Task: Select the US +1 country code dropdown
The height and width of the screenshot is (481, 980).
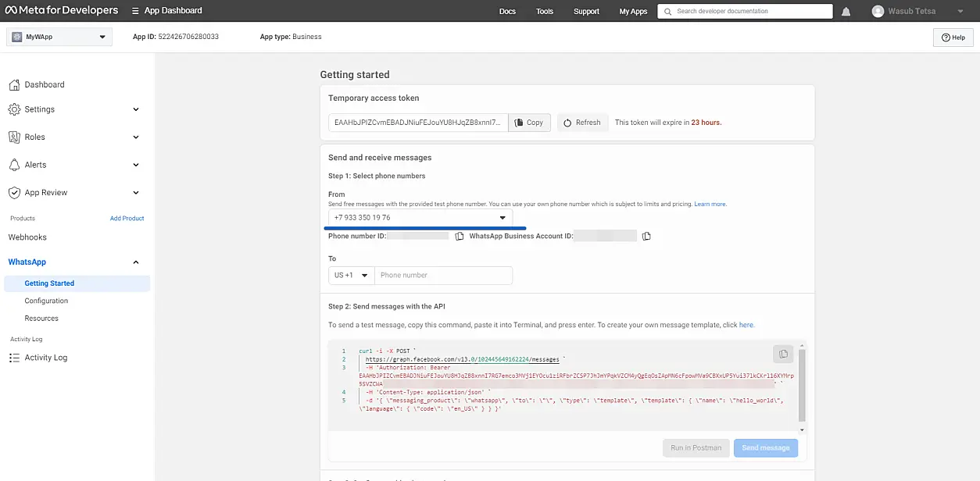Action: pos(351,276)
